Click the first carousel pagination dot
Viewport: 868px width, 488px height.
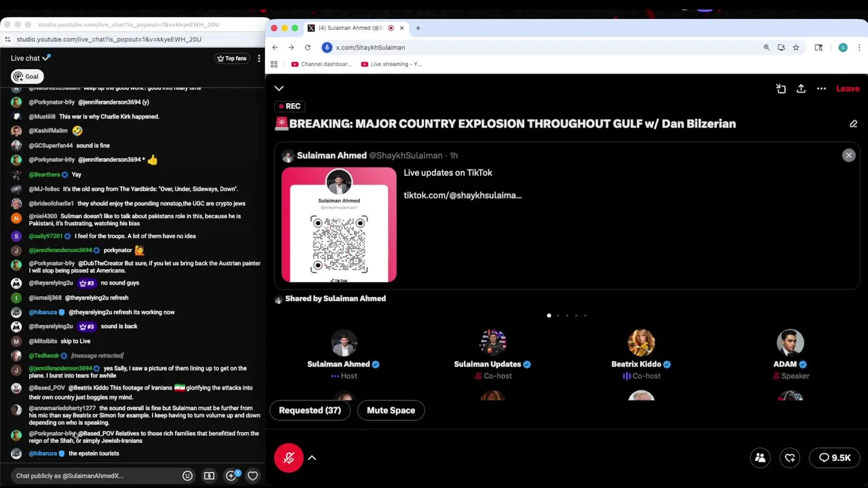click(549, 315)
